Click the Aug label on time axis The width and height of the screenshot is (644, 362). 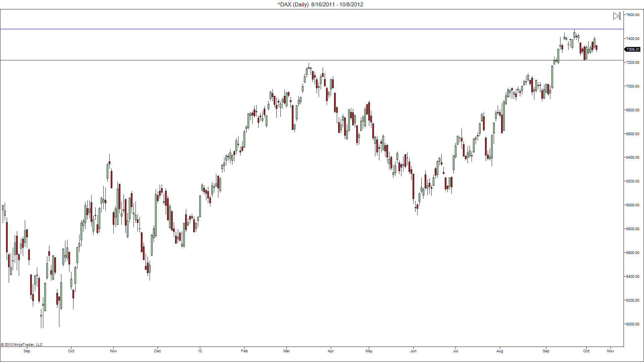pyautogui.click(x=500, y=351)
